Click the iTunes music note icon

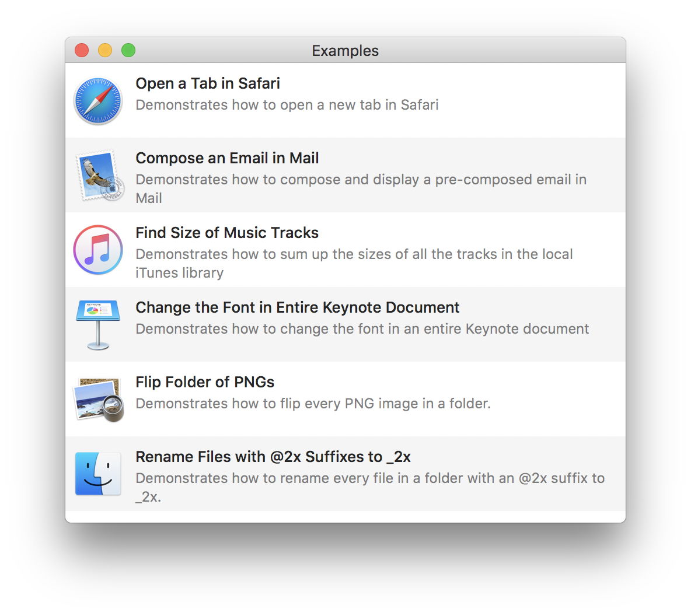(x=98, y=250)
